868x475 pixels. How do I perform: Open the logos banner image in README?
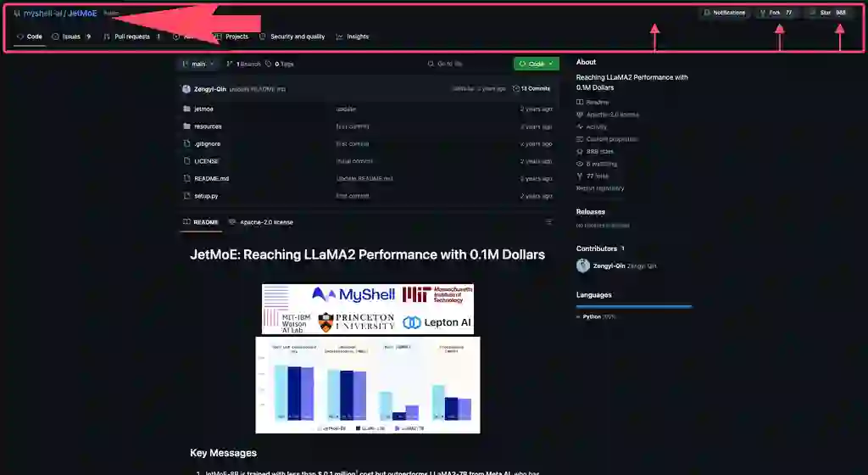coord(368,309)
